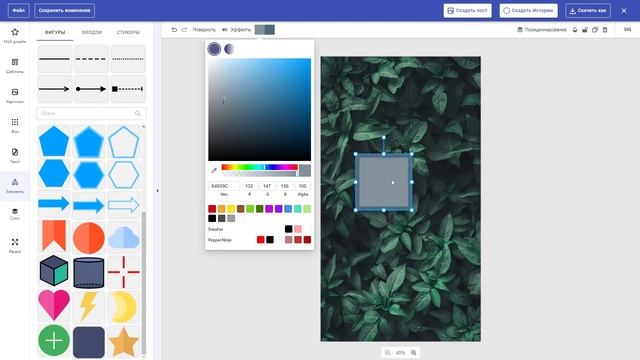The height and width of the screenshot is (360, 640).
Task: Click the duplicate icon in toolbar
Action: coord(595,30)
